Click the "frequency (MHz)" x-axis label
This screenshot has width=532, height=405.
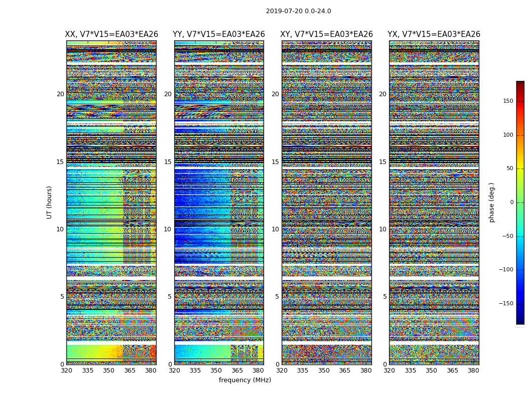[x=245, y=380]
